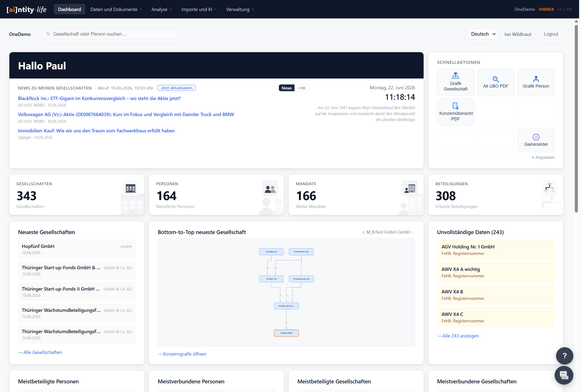Screen dimensions: 581x392
Task: Switch news feed to News tab
Action: [x=287, y=88]
